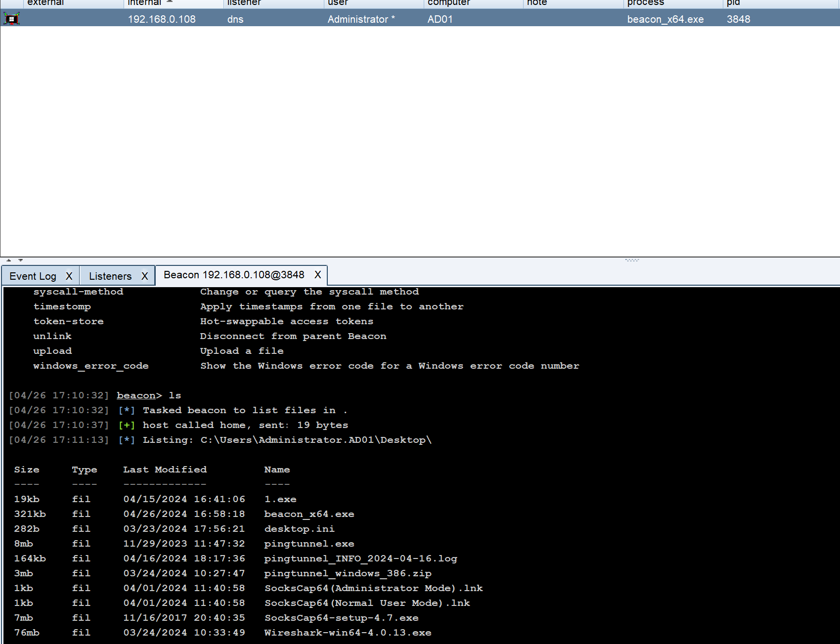
Task: Close the Event Log tab
Action: (x=69, y=276)
